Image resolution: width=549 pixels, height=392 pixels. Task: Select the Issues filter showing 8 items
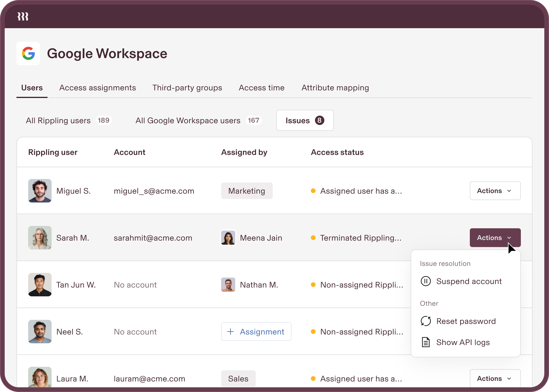[x=305, y=120]
